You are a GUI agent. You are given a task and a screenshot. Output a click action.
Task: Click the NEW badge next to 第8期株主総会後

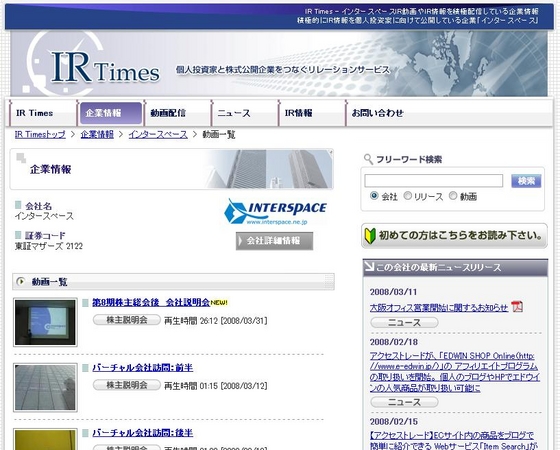219,302
